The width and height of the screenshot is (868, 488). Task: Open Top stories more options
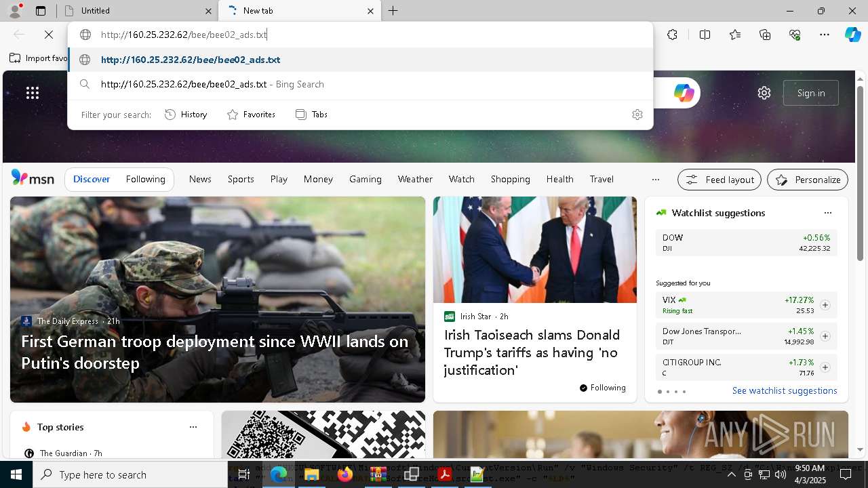[193, 427]
